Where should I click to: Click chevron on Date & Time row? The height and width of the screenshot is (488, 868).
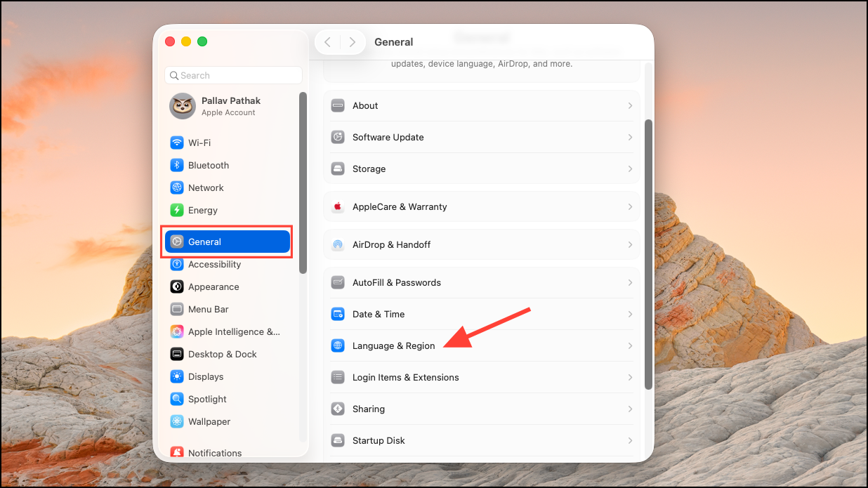[x=630, y=314]
